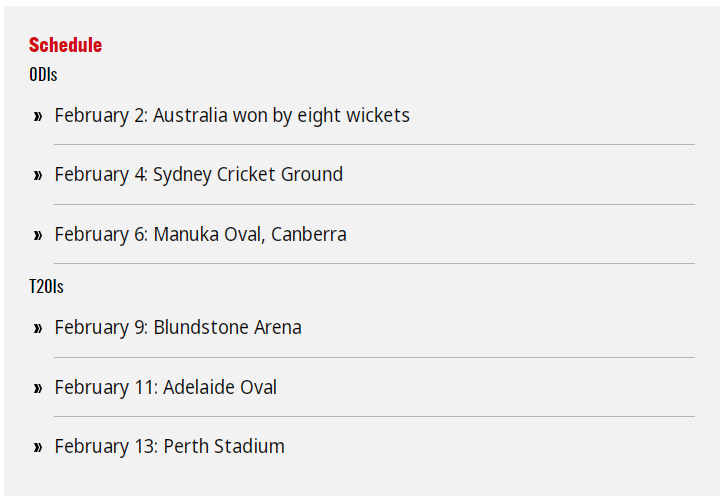
Task: Open the Sydney Cricket Ground venue text
Action: coord(248,175)
